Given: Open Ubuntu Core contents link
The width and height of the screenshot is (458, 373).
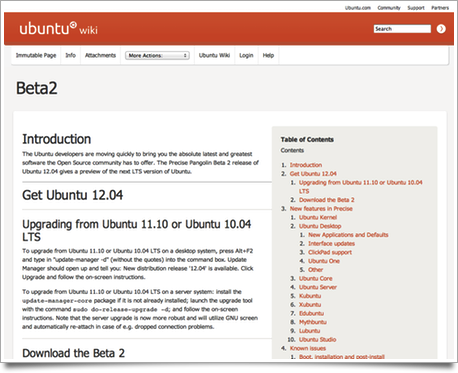Looking at the screenshot, I should [x=316, y=278].
